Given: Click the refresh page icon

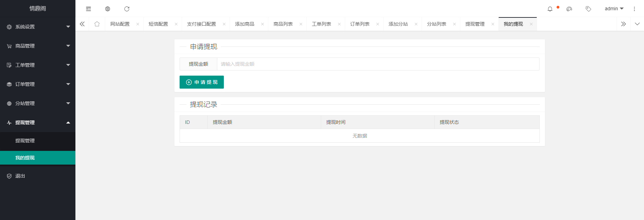Looking at the screenshot, I should [127, 9].
